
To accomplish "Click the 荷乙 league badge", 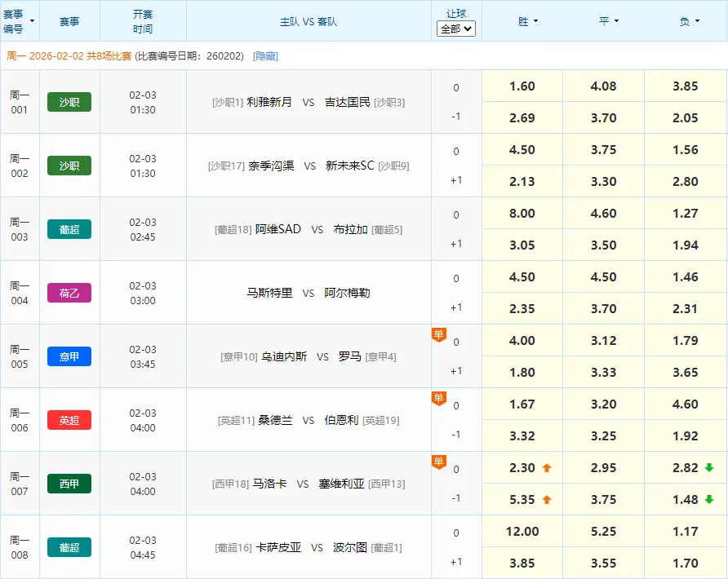I will click(x=69, y=293).
